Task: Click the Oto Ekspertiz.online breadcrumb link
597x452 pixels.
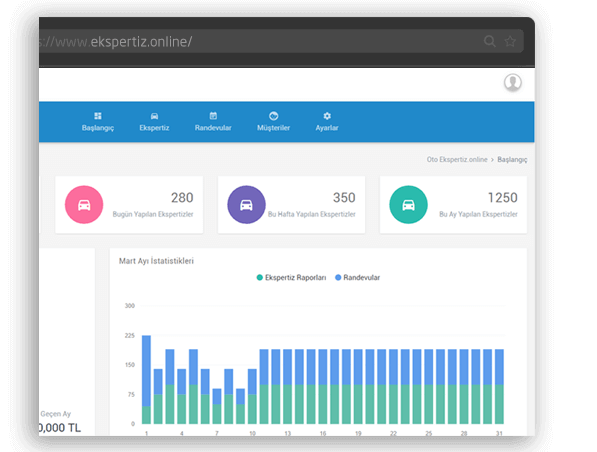Action: click(x=457, y=160)
